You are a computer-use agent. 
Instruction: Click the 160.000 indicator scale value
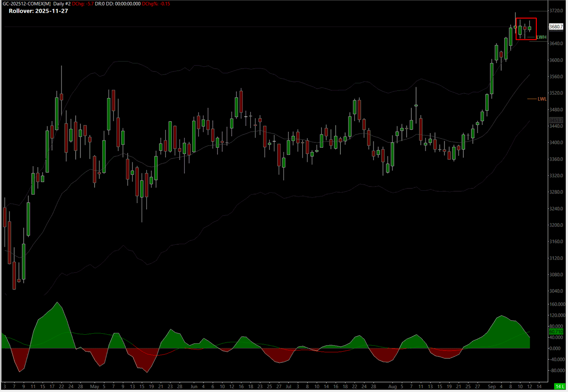557,304
